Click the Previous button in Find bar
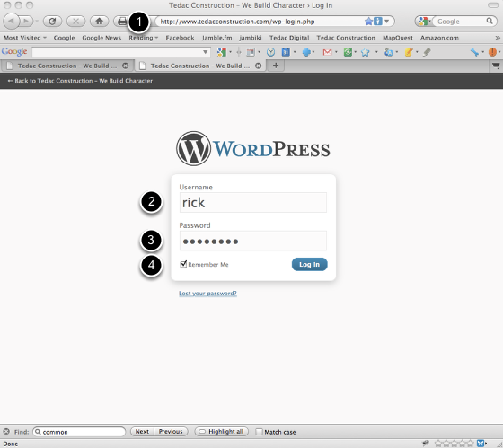Screen dimensions: 503x448 click(x=171, y=432)
